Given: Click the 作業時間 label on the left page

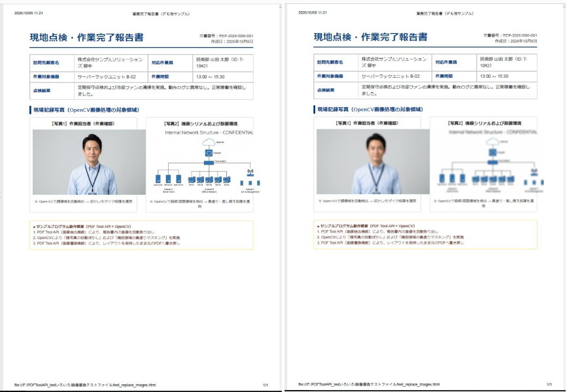Looking at the screenshot, I should click(x=160, y=77).
